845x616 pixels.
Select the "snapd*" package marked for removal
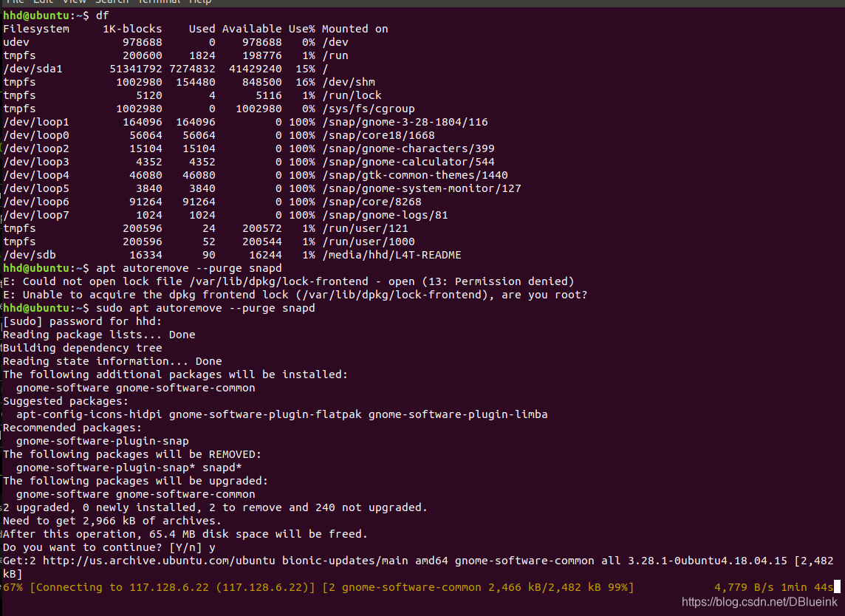pyautogui.click(x=222, y=468)
